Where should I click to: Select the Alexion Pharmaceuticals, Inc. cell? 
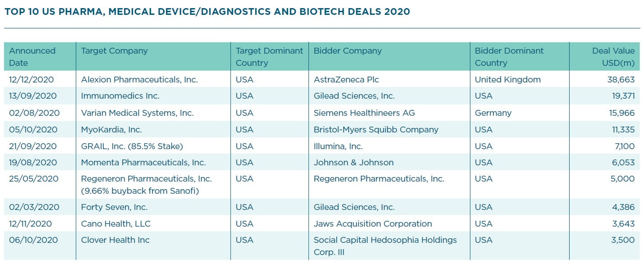coord(139,80)
